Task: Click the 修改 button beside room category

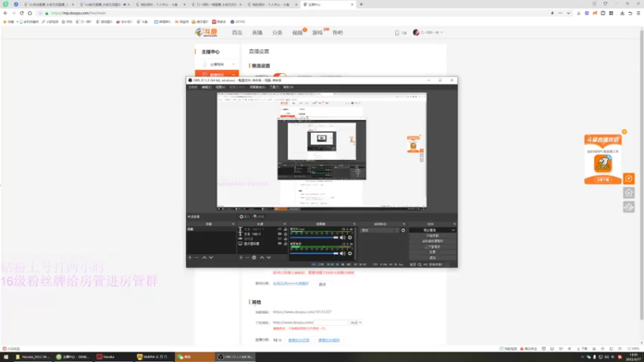Action: point(323,284)
